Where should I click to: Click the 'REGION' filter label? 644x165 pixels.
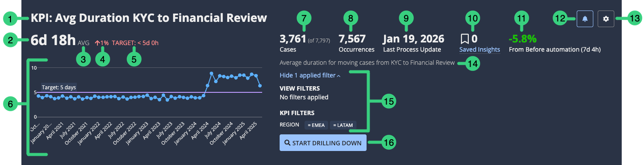[x=289, y=125]
